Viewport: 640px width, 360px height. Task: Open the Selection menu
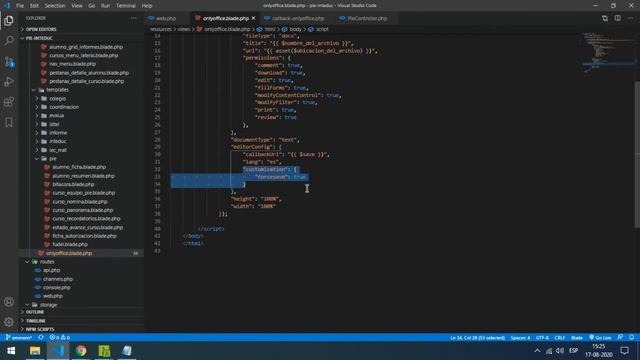tap(55, 6)
